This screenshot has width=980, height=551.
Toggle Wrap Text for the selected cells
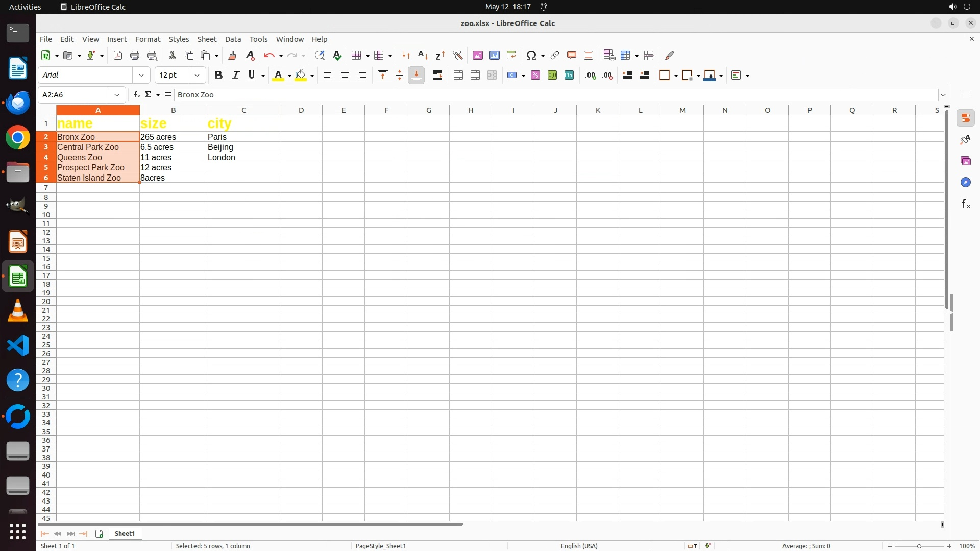coord(437,76)
